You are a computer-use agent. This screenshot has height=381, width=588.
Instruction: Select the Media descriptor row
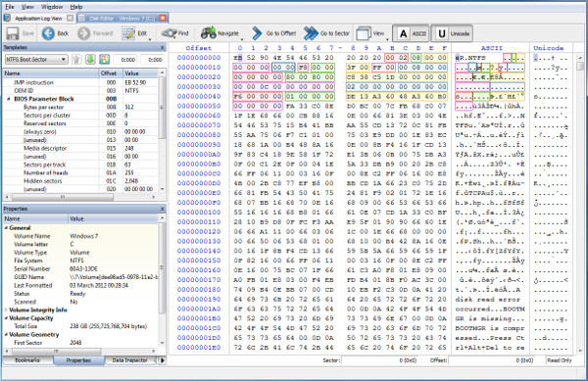point(81,148)
